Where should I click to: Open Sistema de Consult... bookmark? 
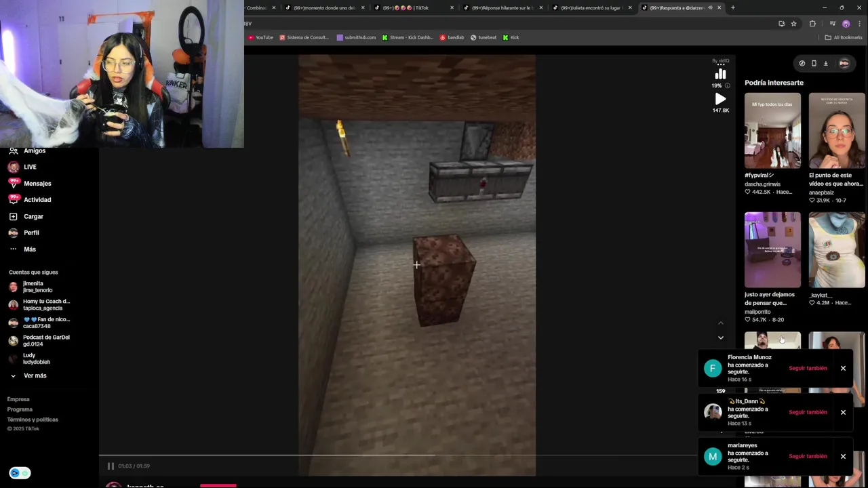click(x=304, y=37)
